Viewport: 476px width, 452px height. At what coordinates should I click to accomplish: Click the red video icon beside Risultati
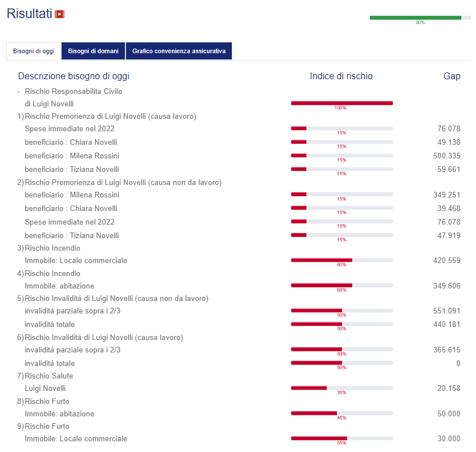coord(59,14)
